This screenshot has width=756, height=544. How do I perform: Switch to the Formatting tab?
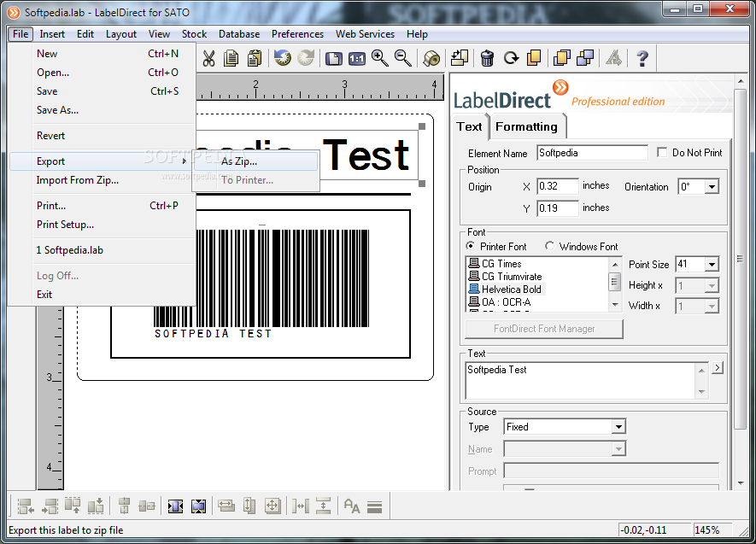(526, 126)
